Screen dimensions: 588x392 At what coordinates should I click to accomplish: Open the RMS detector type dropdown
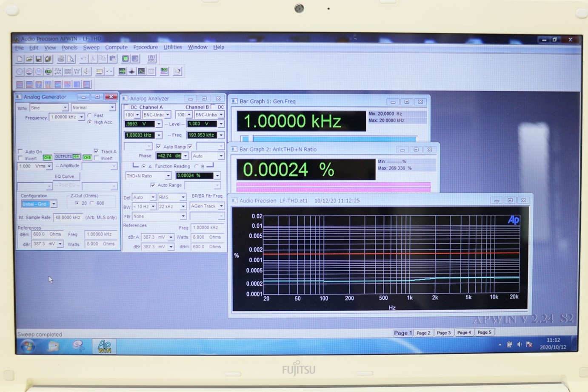[x=183, y=197]
